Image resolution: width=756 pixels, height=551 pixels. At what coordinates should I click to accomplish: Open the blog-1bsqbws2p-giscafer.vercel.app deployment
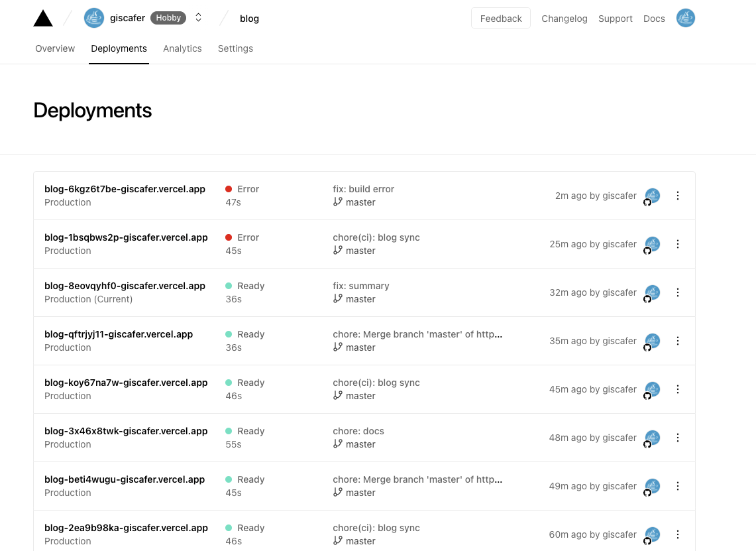126,237
